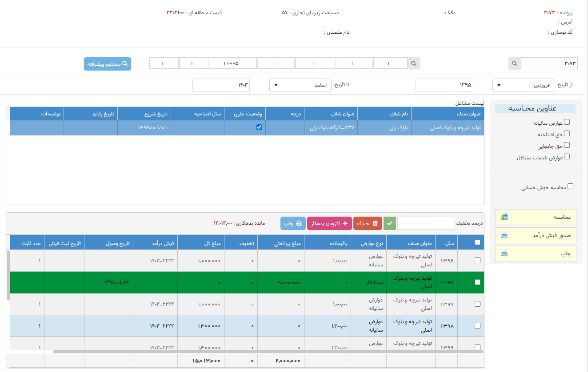Viewport: 588px width, 372px height.
Task: Click the باقیمانده column header
Action: (327, 242)
